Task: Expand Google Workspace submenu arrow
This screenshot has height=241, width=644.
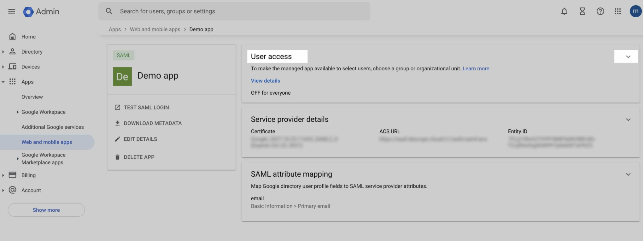Action: [18, 112]
